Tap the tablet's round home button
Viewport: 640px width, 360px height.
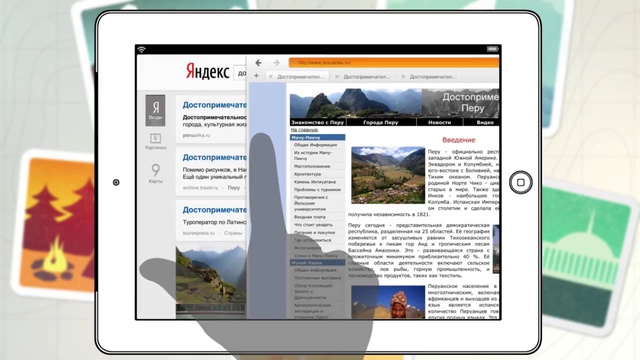520,182
